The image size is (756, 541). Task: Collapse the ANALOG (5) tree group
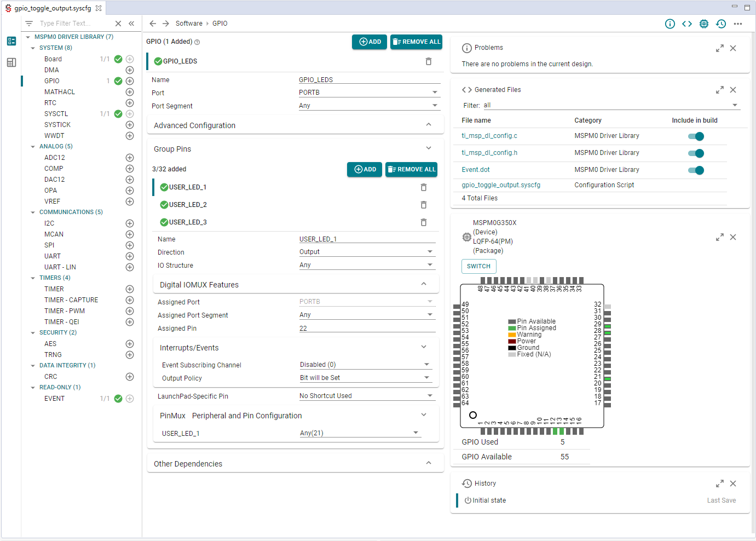click(33, 147)
